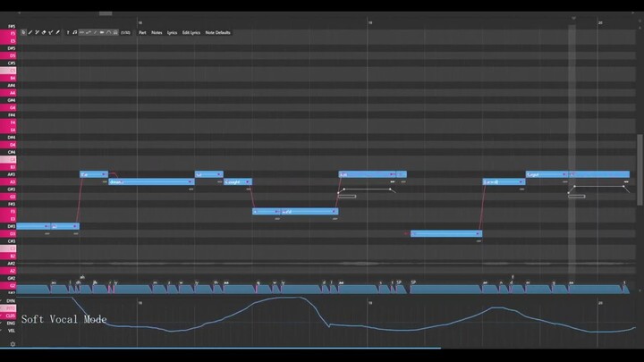
Task: Play the D3 piano key
Action: point(8,234)
